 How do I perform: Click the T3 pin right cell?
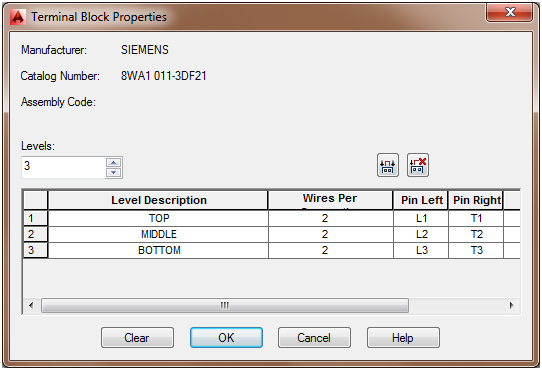point(476,250)
